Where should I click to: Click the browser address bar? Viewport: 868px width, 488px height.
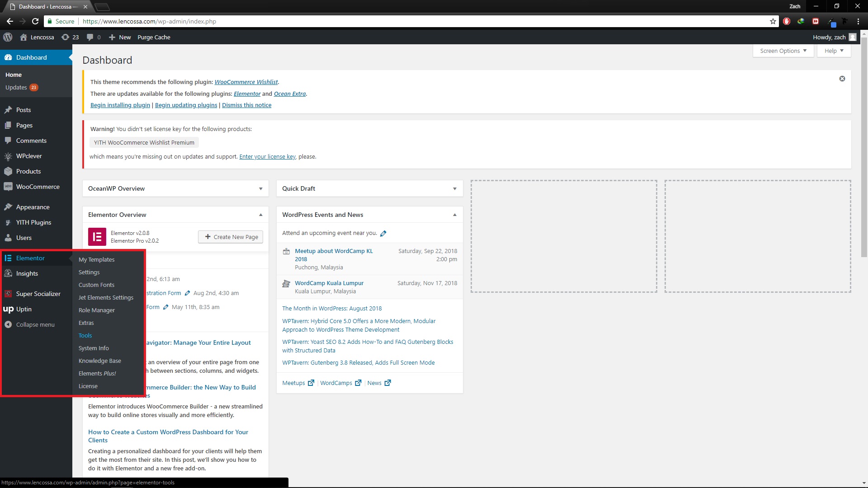coord(407,21)
